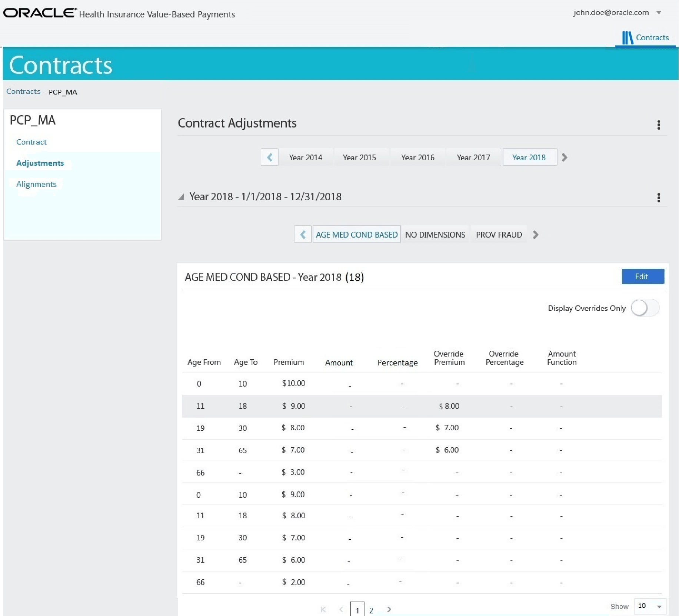Click the Contracts books icon in header

627,37
